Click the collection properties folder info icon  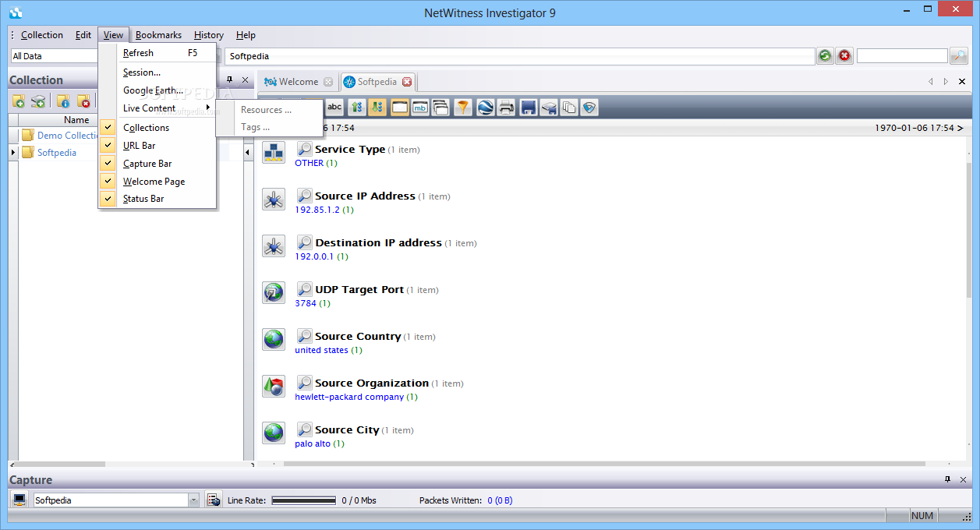pyautogui.click(x=63, y=101)
